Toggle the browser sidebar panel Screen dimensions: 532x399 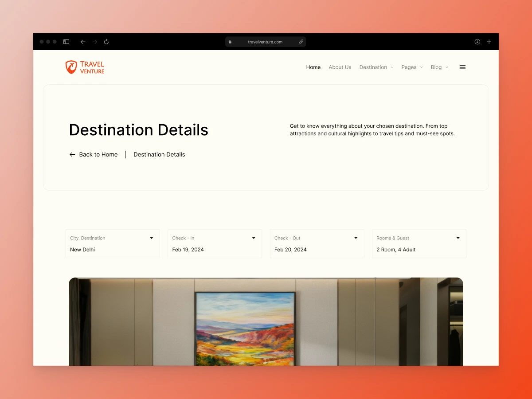click(66, 41)
